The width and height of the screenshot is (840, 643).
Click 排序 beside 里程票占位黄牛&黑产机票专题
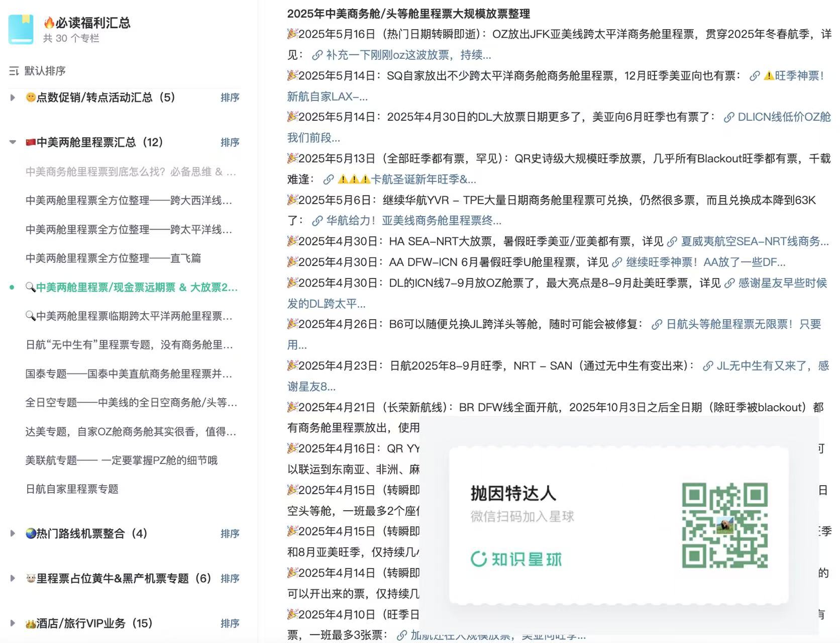(230, 579)
